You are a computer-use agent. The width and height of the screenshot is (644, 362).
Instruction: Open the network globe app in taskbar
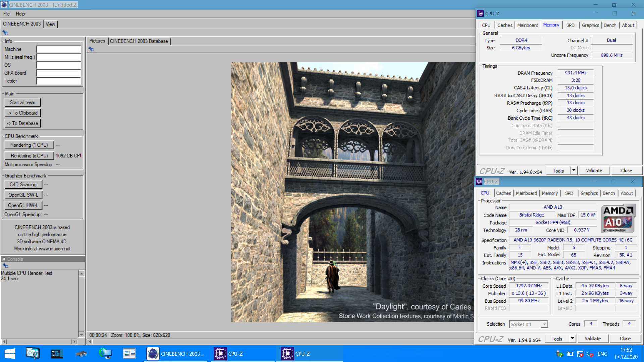pyautogui.click(x=105, y=354)
